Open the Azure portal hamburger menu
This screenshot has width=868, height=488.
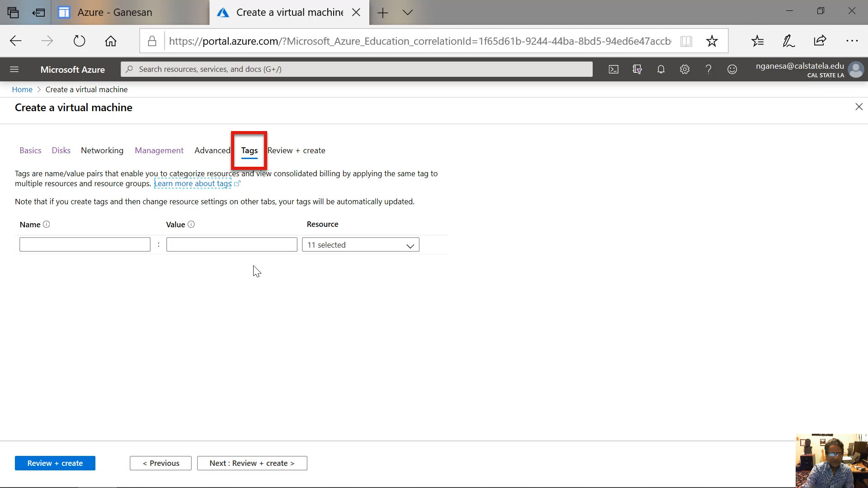click(x=14, y=69)
